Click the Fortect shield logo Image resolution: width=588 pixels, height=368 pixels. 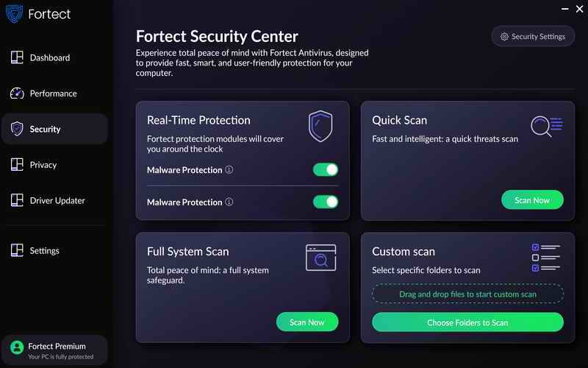pos(15,15)
